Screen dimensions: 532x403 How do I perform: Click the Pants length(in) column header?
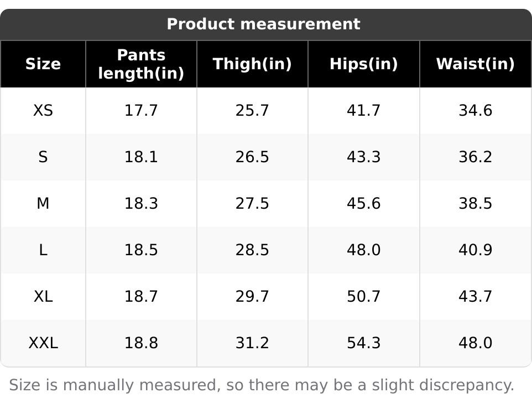pyautogui.click(x=141, y=64)
